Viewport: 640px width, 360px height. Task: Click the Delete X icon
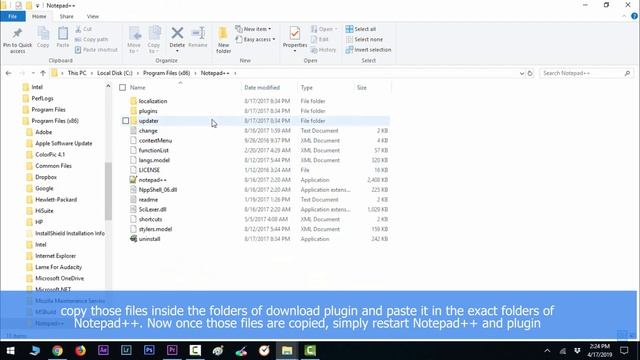click(x=177, y=33)
